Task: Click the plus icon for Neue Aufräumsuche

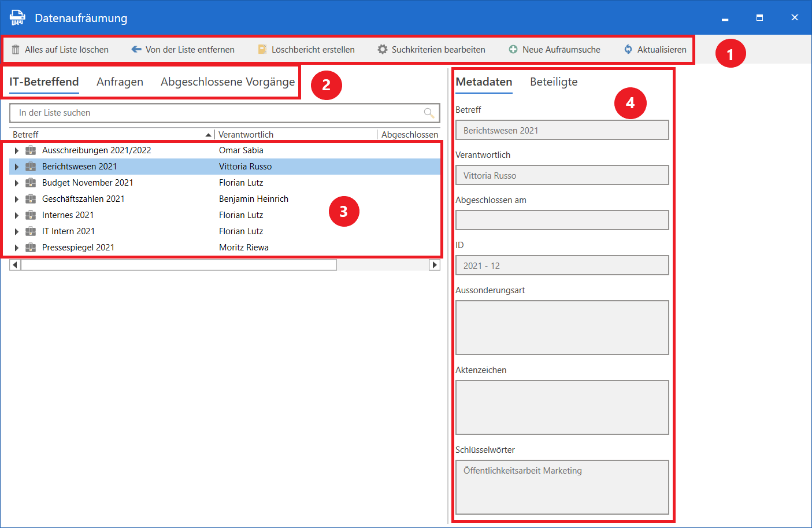Action: coord(513,49)
